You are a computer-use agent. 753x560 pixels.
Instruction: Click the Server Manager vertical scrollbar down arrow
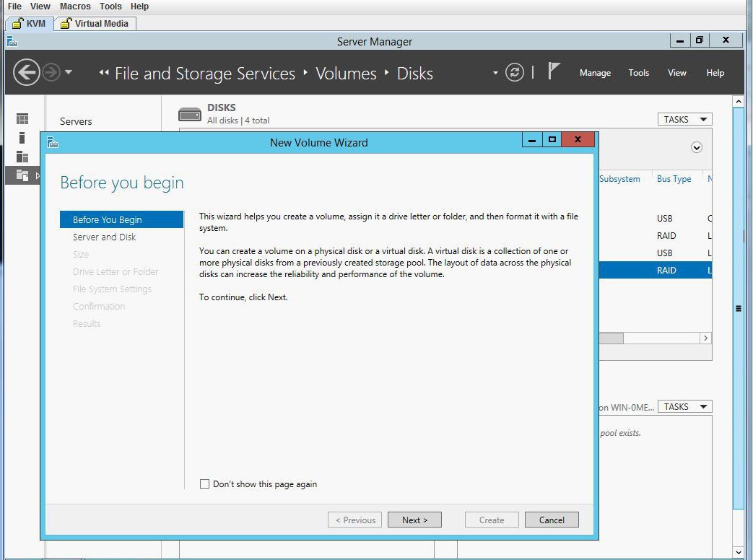[x=738, y=552]
